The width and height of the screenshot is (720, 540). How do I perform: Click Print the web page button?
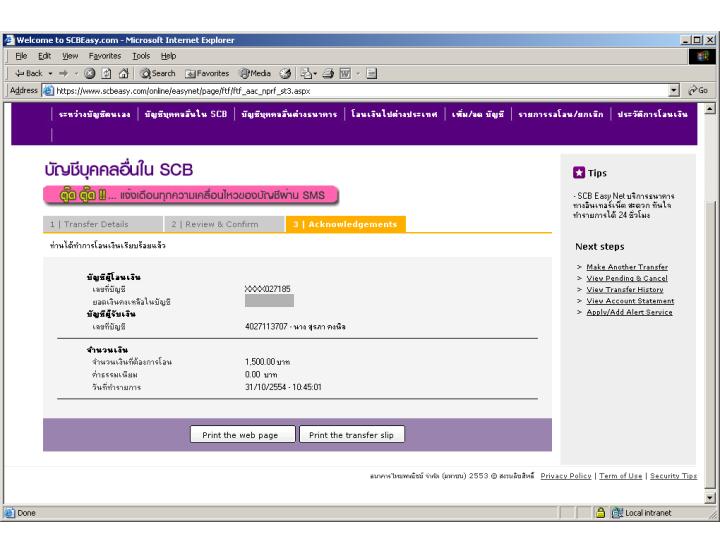coord(242,434)
